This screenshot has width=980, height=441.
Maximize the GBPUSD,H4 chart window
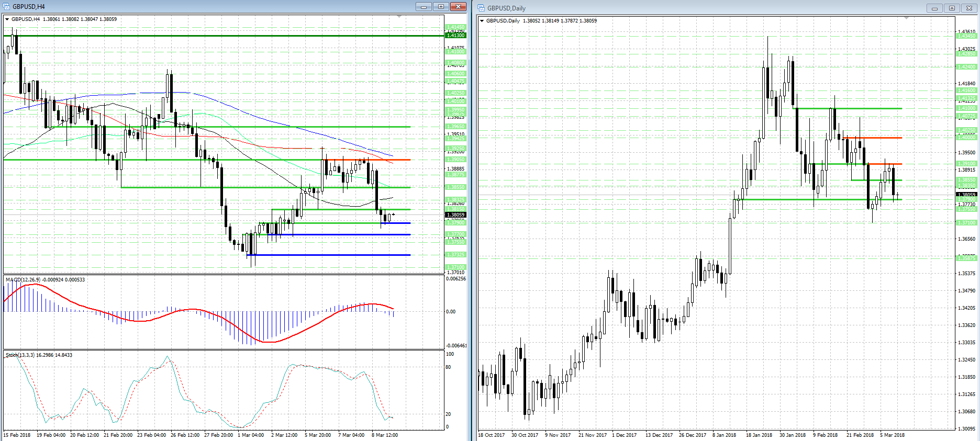[x=441, y=7]
